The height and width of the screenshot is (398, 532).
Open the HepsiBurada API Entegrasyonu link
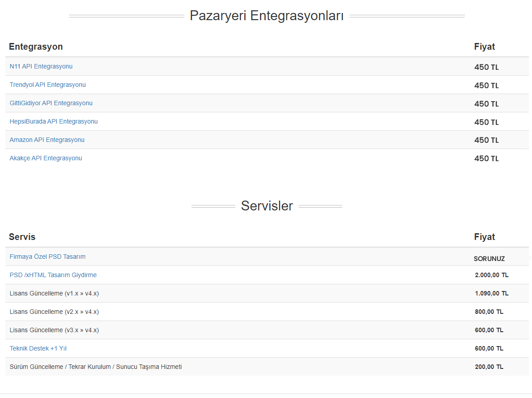coord(54,122)
